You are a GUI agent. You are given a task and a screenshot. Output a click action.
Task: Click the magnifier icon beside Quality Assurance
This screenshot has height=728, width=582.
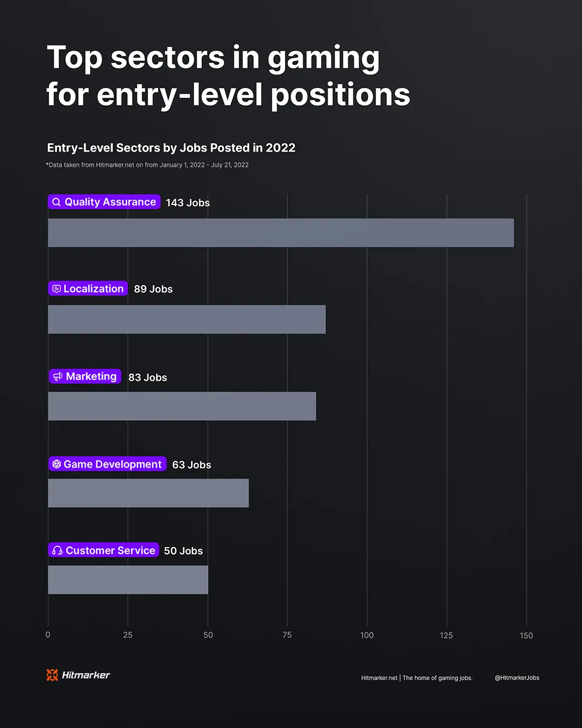coord(57,202)
